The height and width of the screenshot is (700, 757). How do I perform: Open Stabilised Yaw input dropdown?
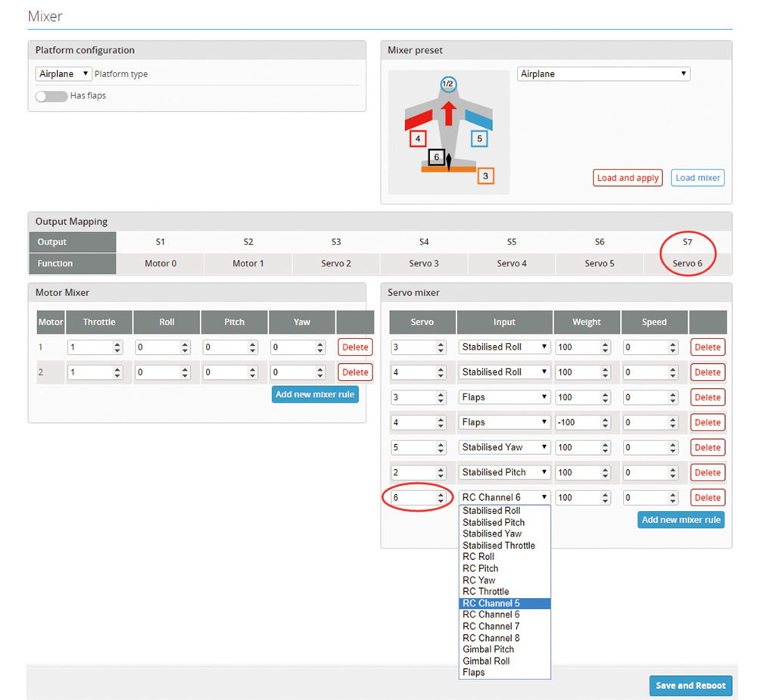click(504, 447)
